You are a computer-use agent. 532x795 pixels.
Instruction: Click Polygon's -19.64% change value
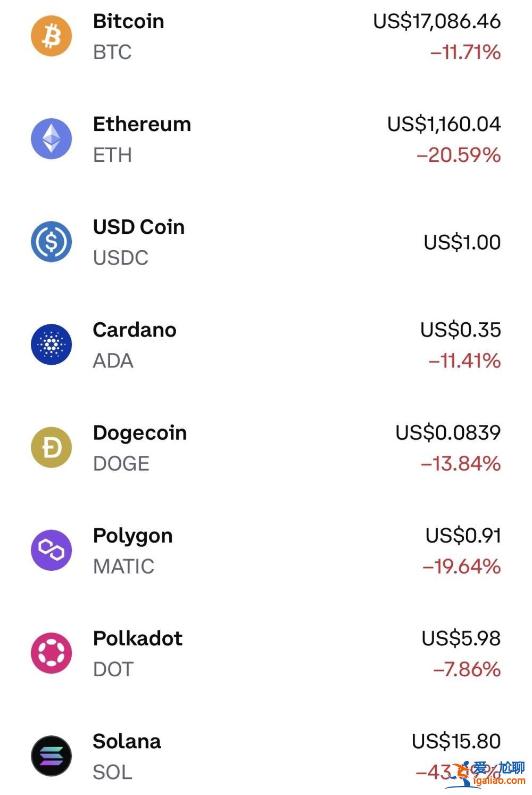[461, 567]
